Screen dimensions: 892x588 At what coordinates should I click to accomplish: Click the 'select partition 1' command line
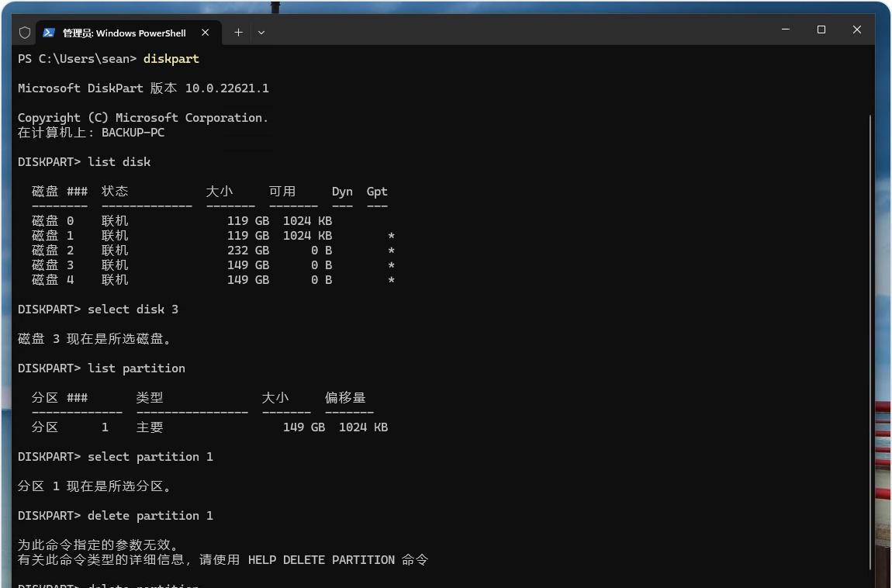[116, 457]
